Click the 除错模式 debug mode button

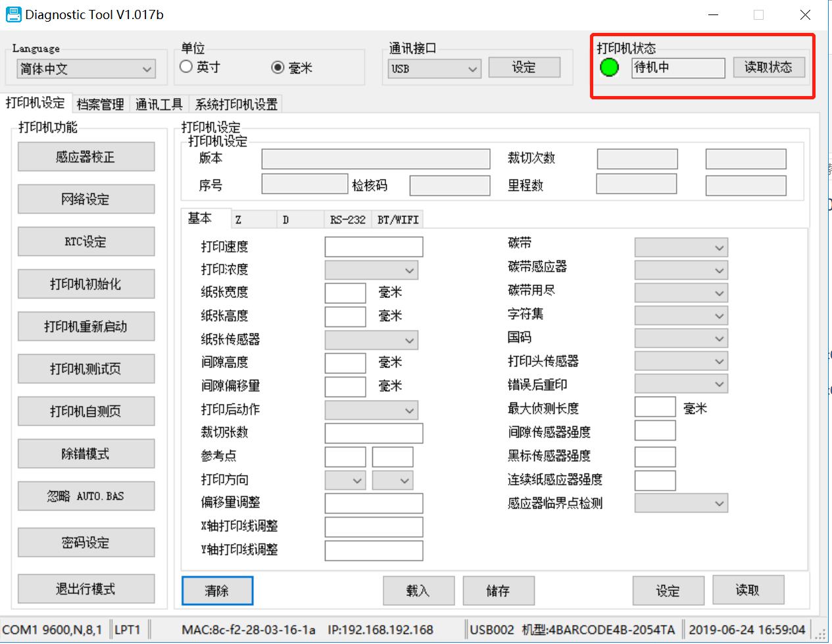pyautogui.click(x=86, y=453)
